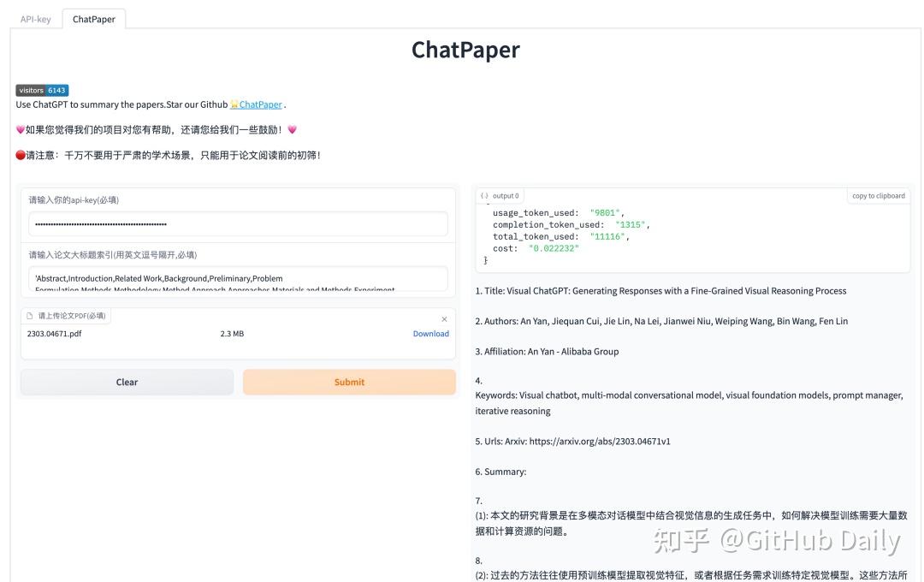Viewport: 924px width, 582px height.
Task: Select the ChatPaper tab
Action: point(93,18)
